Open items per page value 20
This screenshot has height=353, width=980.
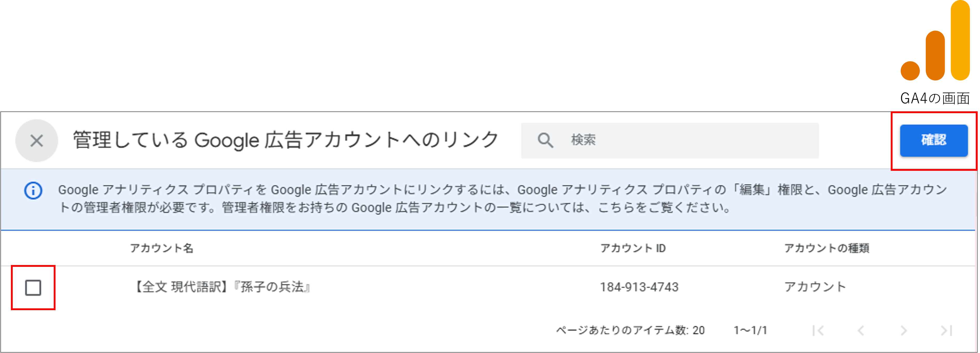698,330
